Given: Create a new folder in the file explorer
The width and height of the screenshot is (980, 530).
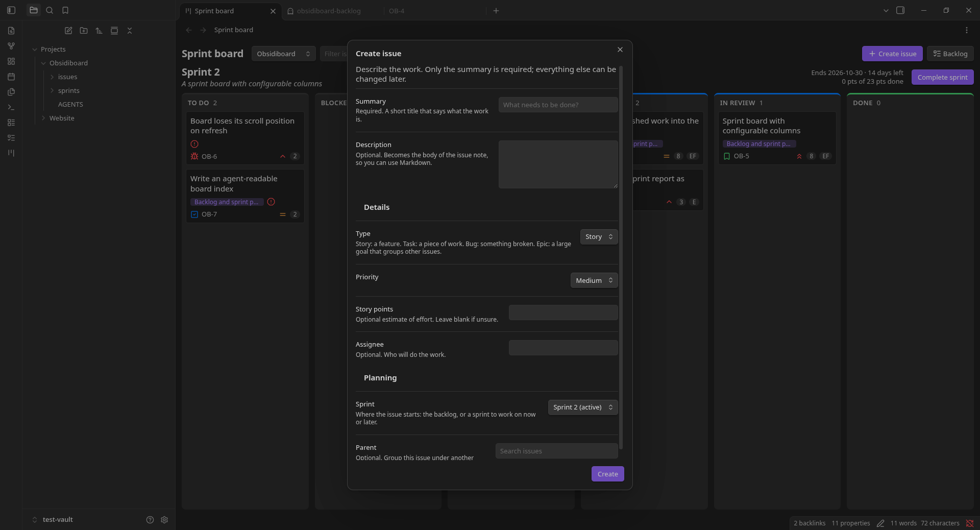Looking at the screenshot, I should click(84, 31).
